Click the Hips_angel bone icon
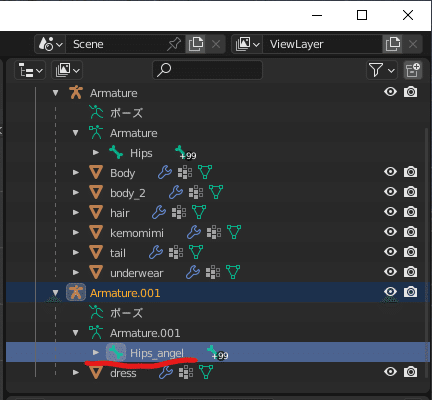The image size is (432, 400). tap(116, 352)
